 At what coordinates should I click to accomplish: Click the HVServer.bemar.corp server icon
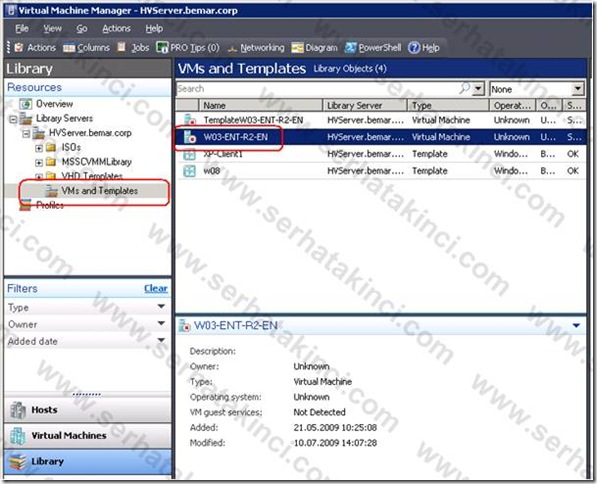38,133
